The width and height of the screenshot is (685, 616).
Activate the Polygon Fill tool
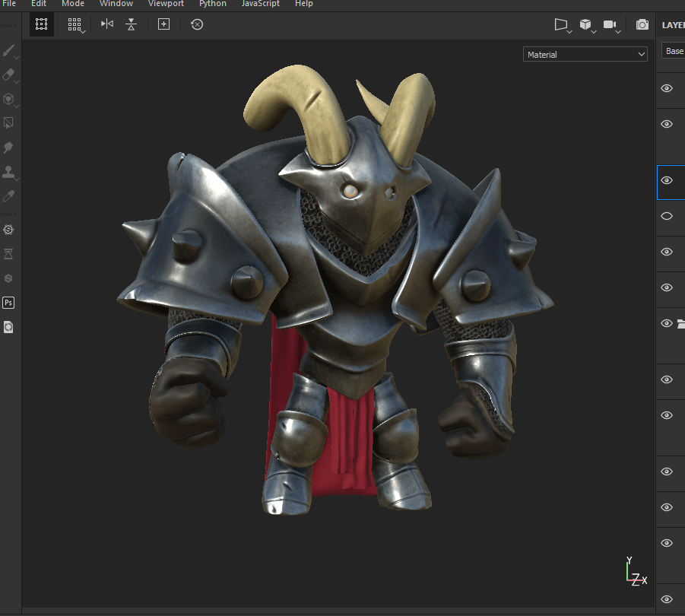[9, 123]
